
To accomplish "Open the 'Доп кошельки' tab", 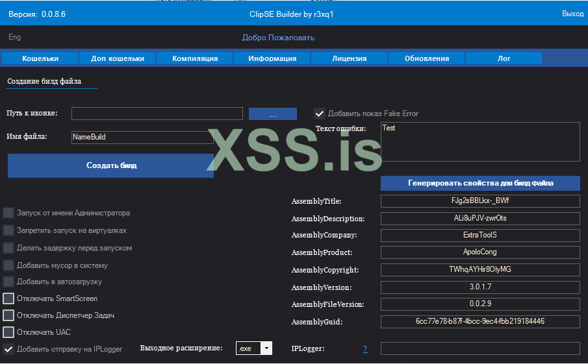I will 118,58.
